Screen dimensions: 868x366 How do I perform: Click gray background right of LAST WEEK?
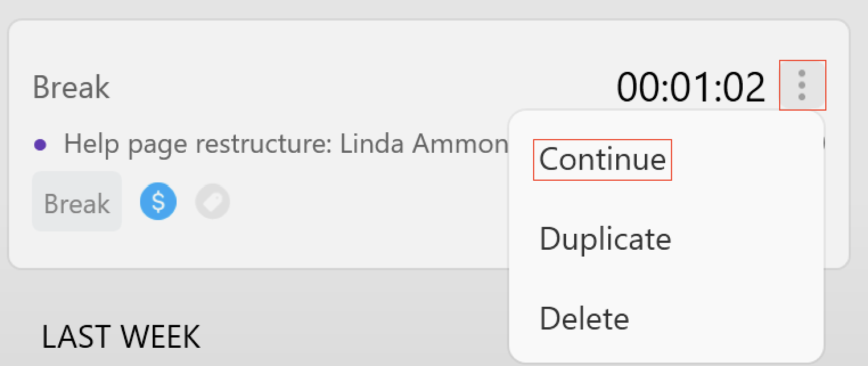[353, 337]
